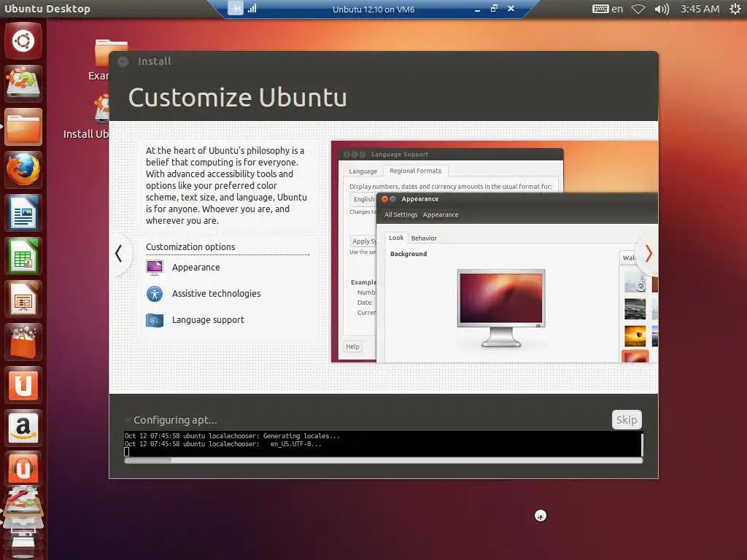Click Assistive technologies option label

(x=216, y=294)
